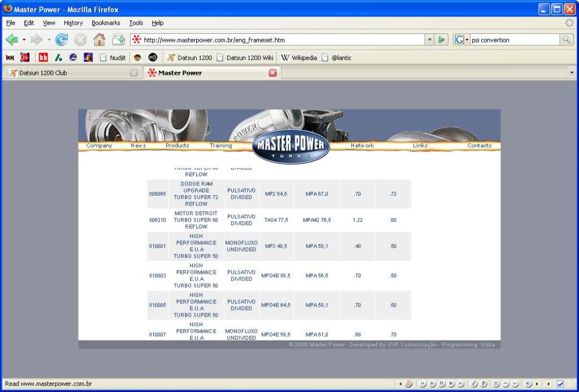
Task: Open the File menu
Action: click(11, 23)
